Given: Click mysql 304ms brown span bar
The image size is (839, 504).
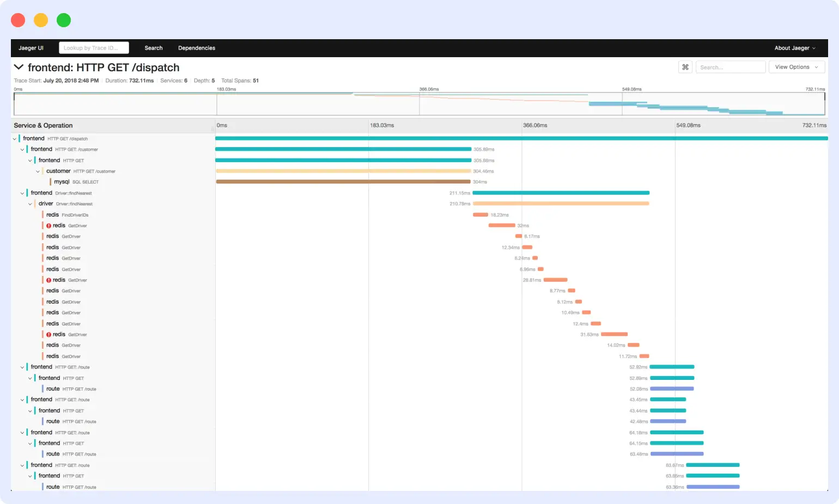Looking at the screenshot, I should pyautogui.click(x=343, y=182).
